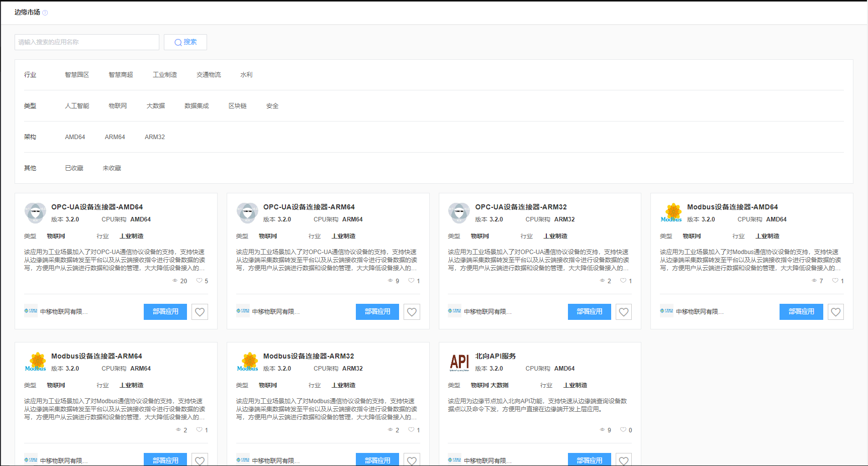The height and width of the screenshot is (466, 868).
Task: Deploy the OPC-UA设备连接器-AMD64 app
Action: click(x=165, y=312)
